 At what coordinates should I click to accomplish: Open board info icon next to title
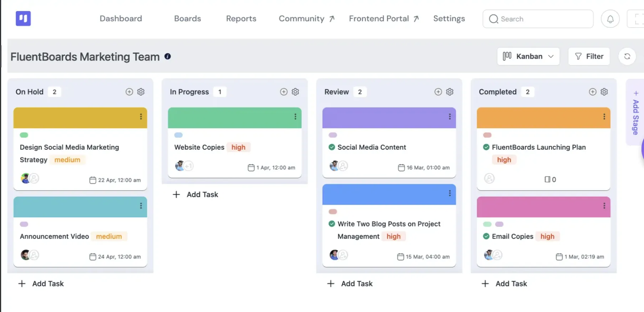point(168,56)
